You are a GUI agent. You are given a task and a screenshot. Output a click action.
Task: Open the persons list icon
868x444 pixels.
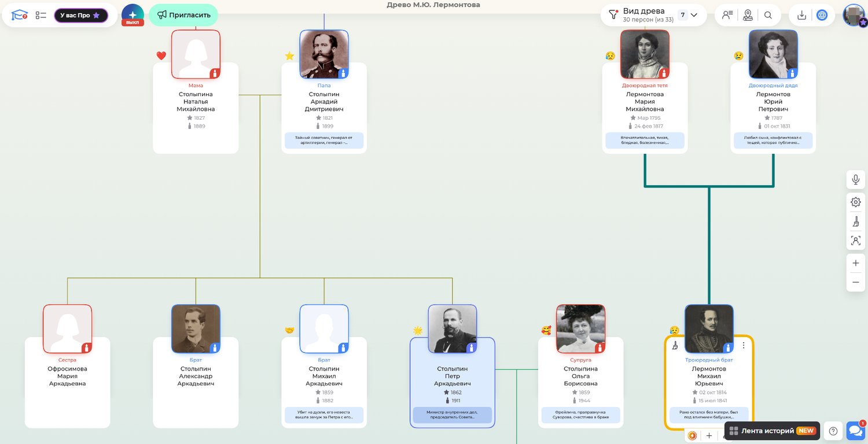tap(727, 15)
